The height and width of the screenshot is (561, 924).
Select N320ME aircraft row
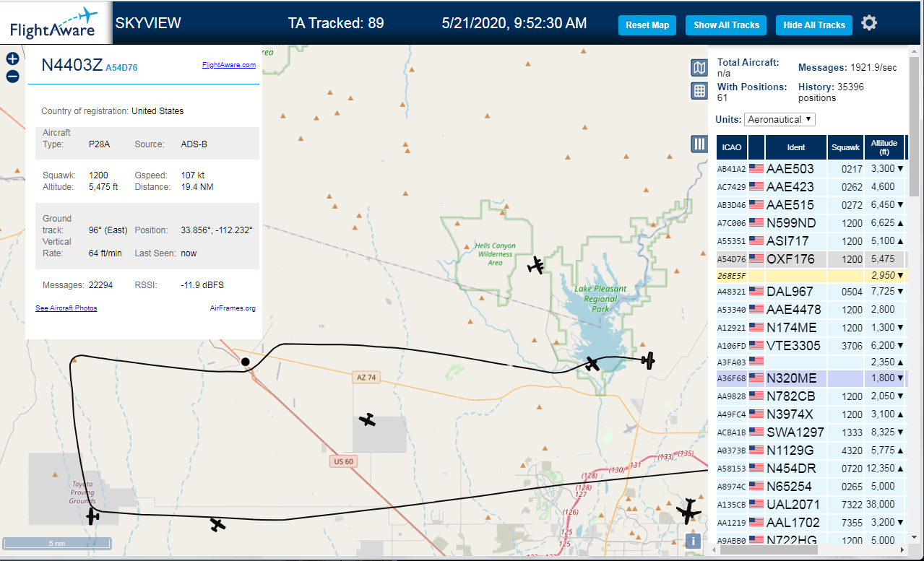811,378
